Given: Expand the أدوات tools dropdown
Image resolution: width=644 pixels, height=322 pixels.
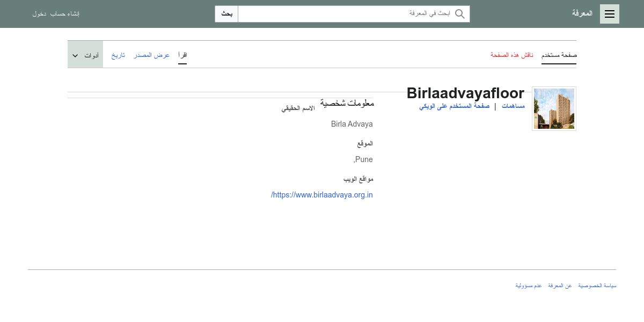Looking at the screenshot, I should (85, 55).
